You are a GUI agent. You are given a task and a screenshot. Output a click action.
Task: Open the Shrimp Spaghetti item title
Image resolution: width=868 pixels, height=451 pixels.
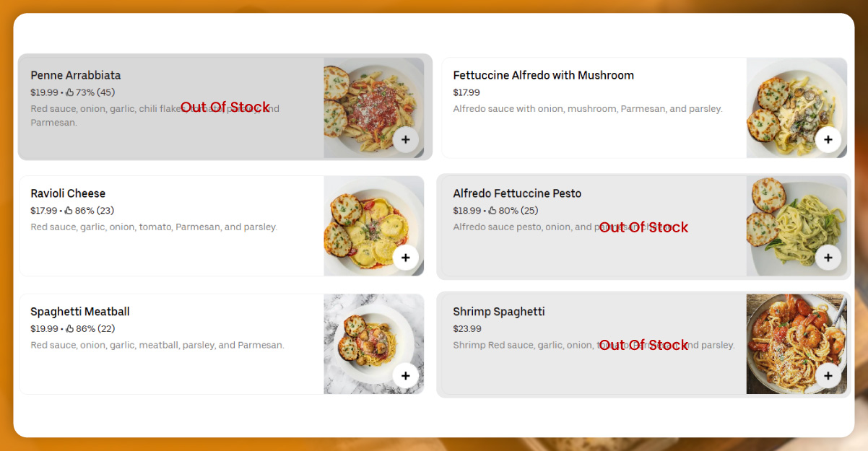[x=498, y=312]
